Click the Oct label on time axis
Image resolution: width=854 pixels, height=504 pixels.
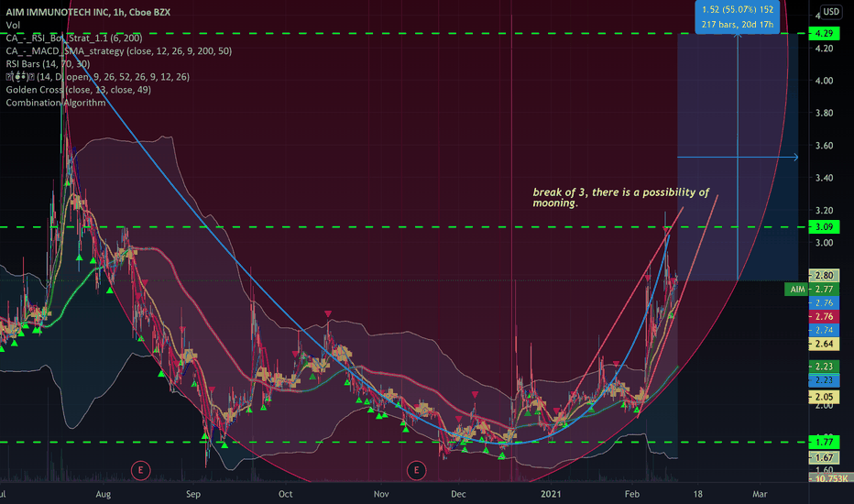point(285,494)
